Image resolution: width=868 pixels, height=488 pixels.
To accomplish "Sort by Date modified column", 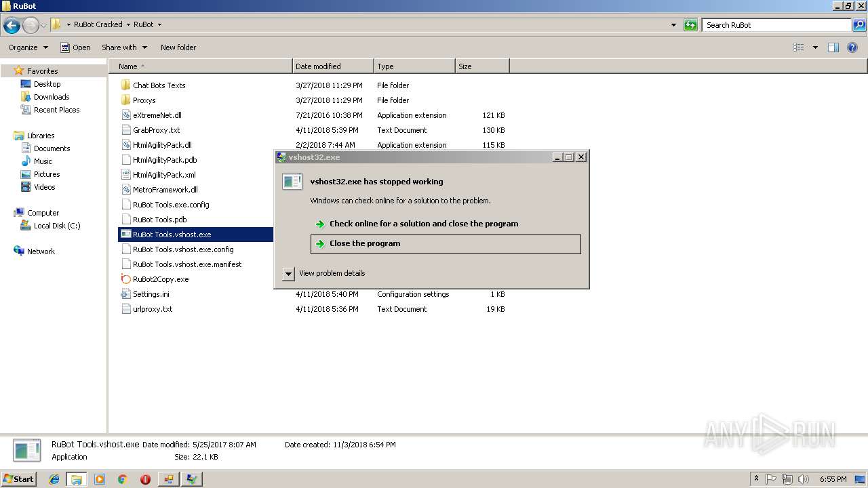I will click(333, 66).
